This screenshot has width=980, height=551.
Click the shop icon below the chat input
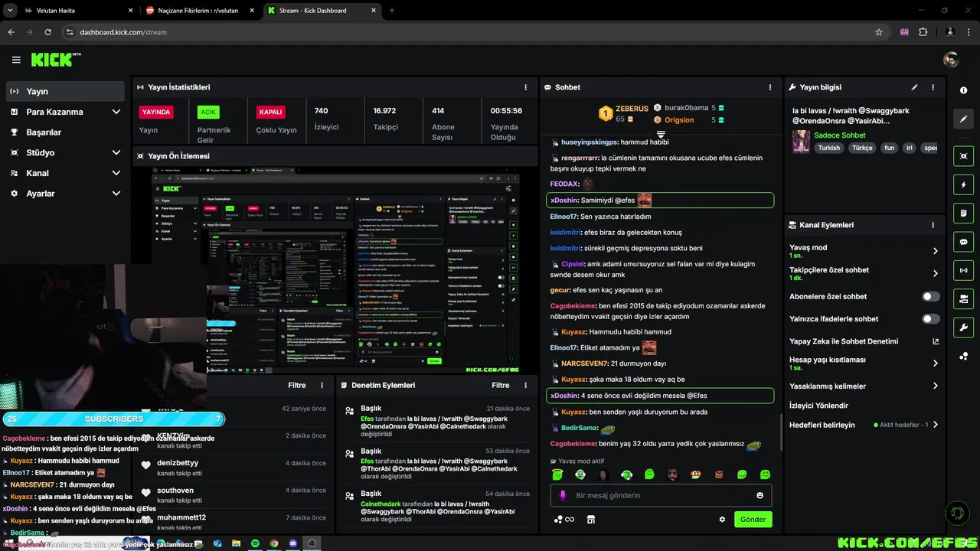tap(590, 520)
